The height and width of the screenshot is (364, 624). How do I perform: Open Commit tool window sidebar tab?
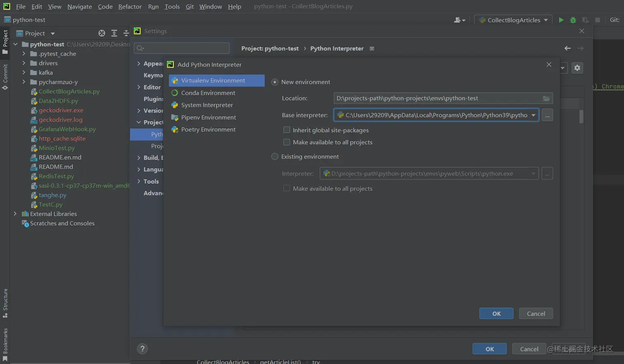pos(5,77)
